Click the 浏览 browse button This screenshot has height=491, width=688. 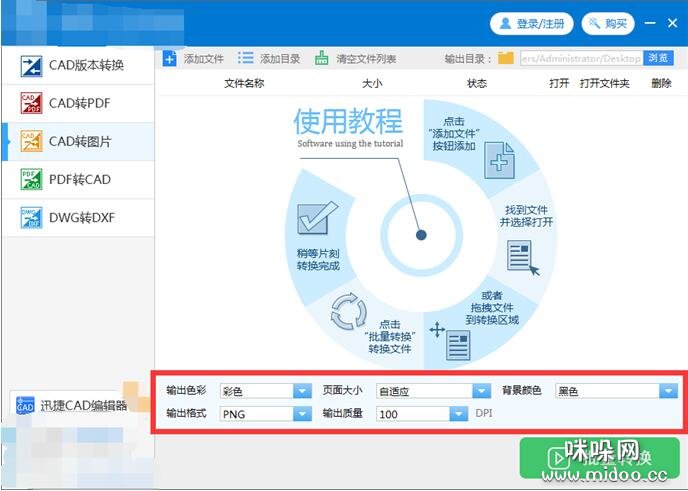(x=658, y=58)
